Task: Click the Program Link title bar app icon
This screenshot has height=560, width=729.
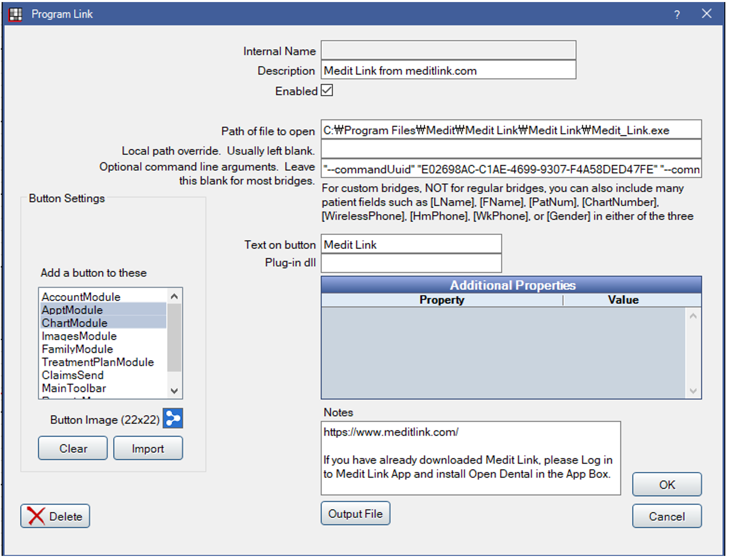Action: (15, 14)
